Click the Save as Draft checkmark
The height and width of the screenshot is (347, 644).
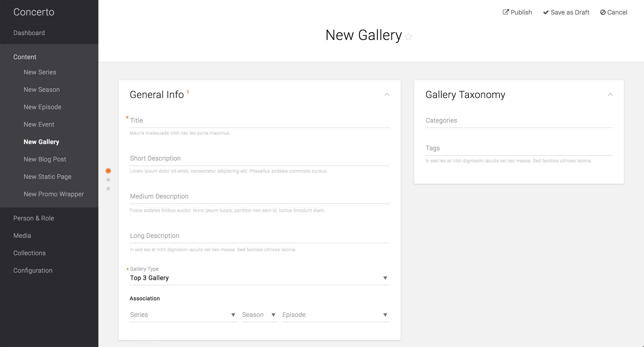point(546,12)
